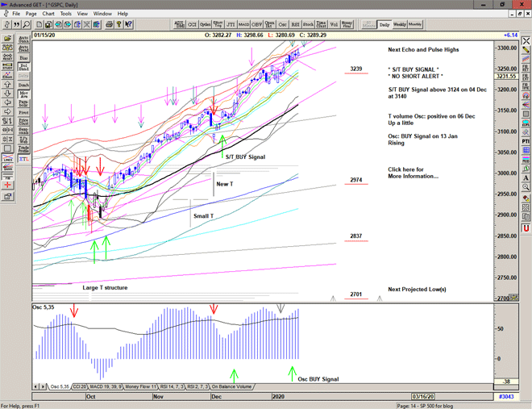Add the Vol study from toolbar

[334, 24]
